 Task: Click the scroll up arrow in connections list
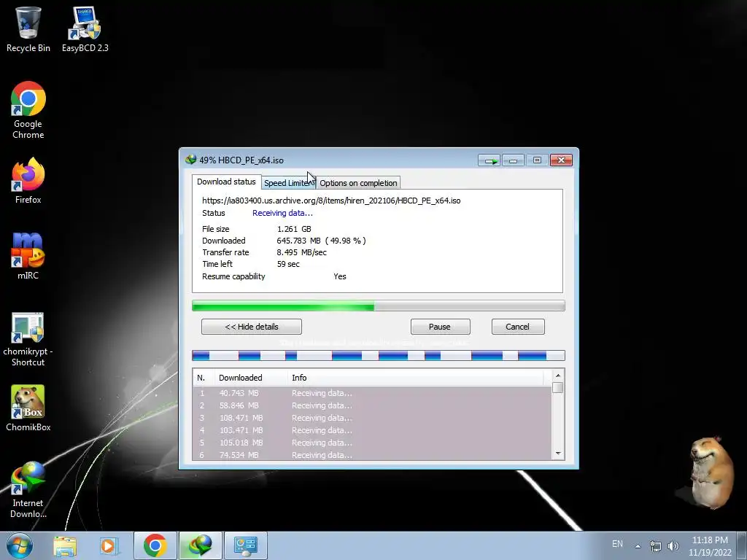pyautogui.click(x=558, y=376)
